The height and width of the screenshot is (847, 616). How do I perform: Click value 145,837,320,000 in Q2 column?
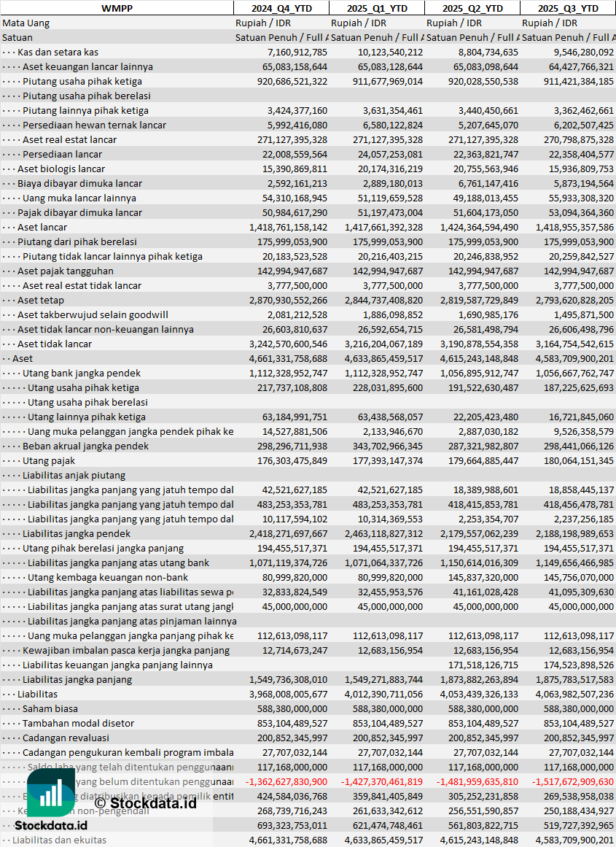483,578
